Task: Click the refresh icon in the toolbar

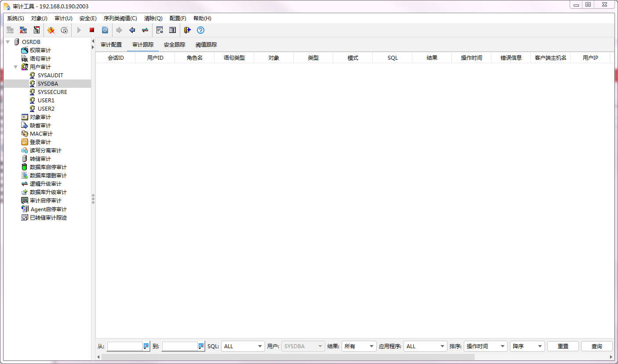Action: [105, 30]
